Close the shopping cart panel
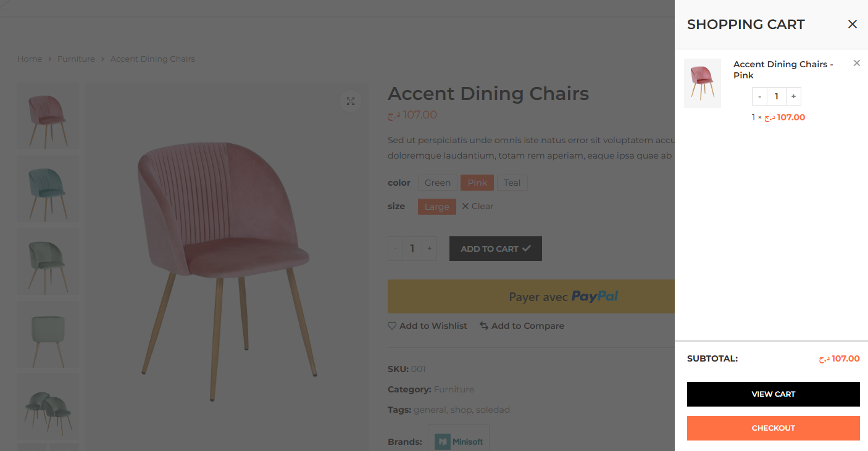 click(x=853, y=24)
